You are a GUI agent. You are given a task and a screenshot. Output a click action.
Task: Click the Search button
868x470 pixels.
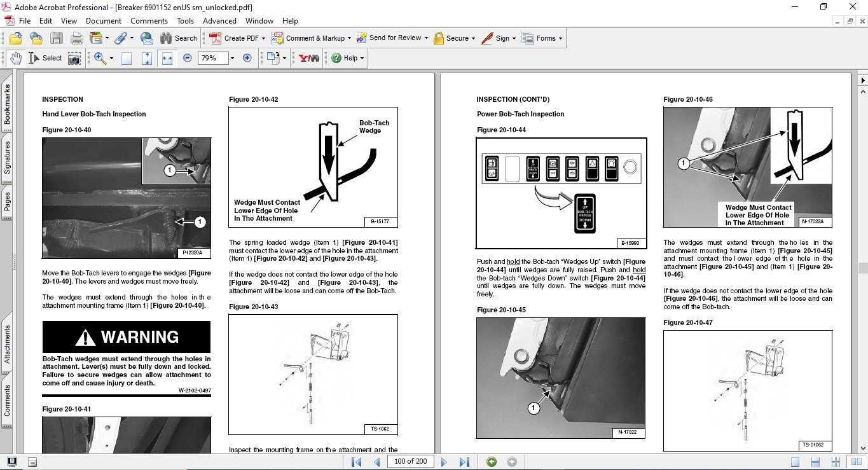click(x=179, y=38)
